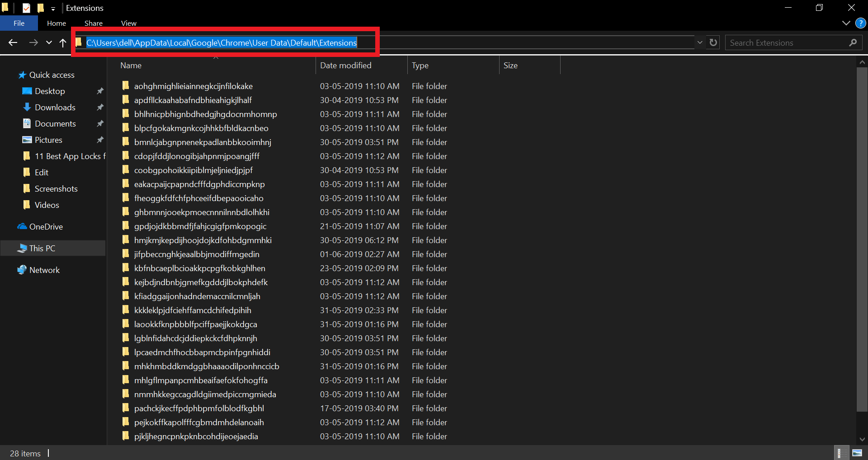Open the quick access toolbar customization dropdown
This screenshot has height=460, width=868.
pos(53,8)
